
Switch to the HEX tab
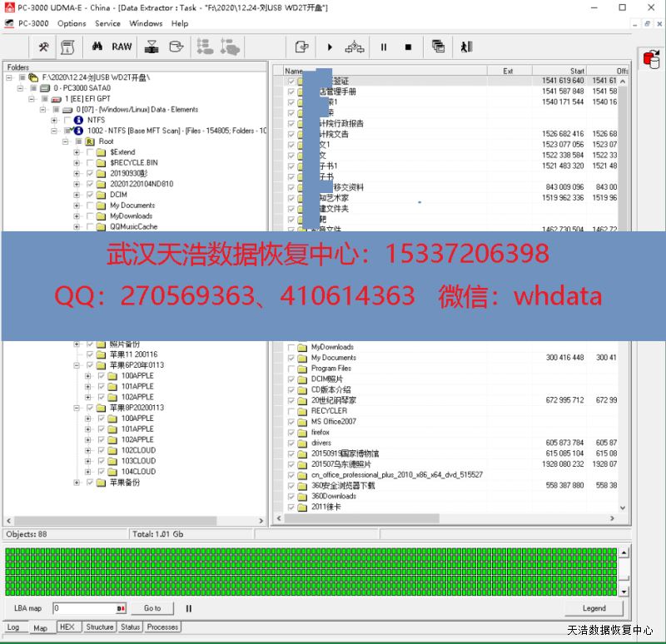click(67, 627)
